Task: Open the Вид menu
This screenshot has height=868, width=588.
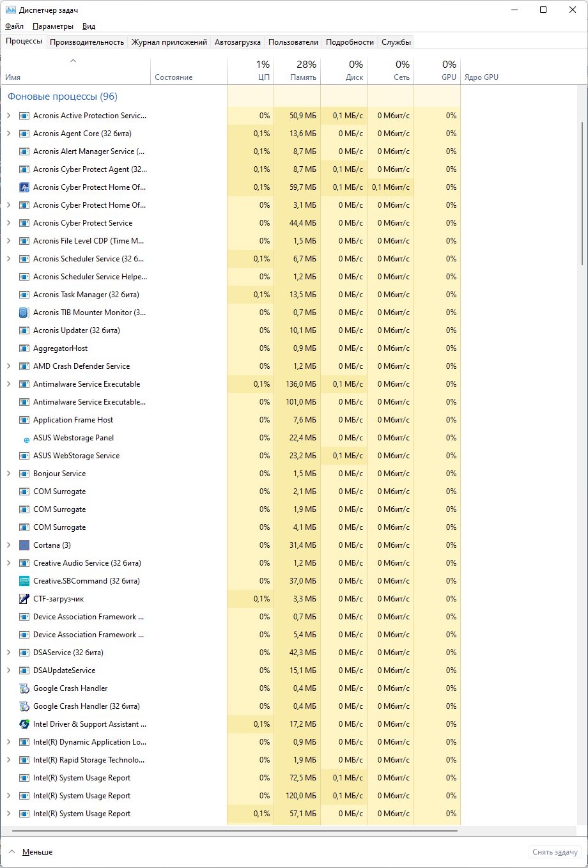Action: point(89,26)
